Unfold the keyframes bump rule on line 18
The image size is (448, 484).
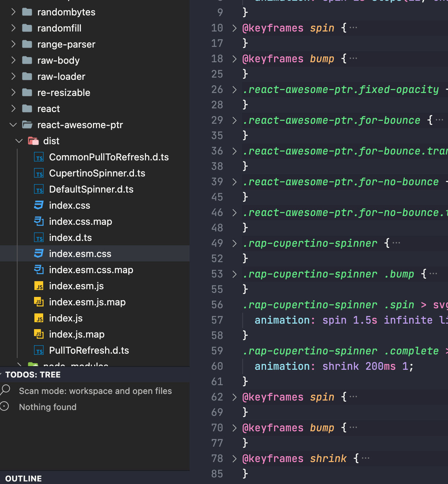234,59
